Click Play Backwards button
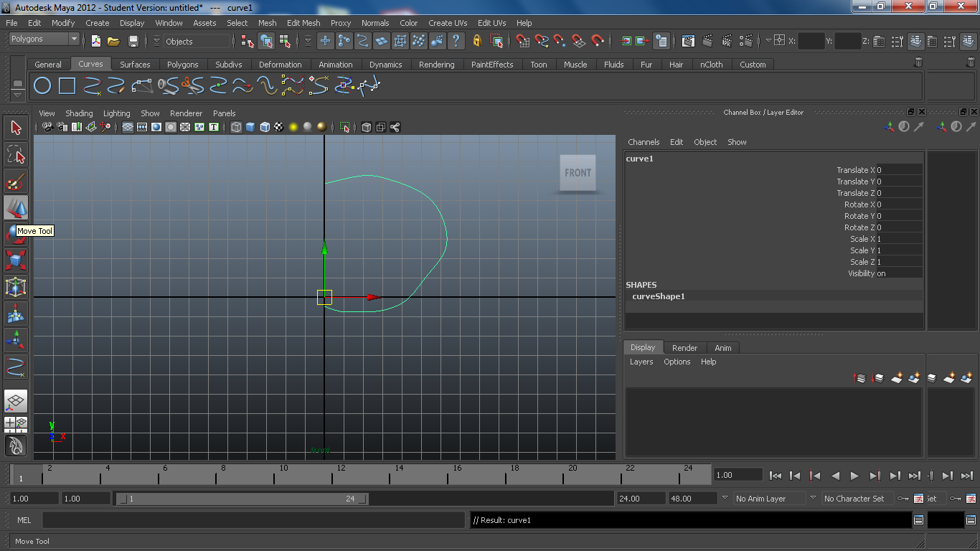Screen dimensions: 980x551 (835, 475)
